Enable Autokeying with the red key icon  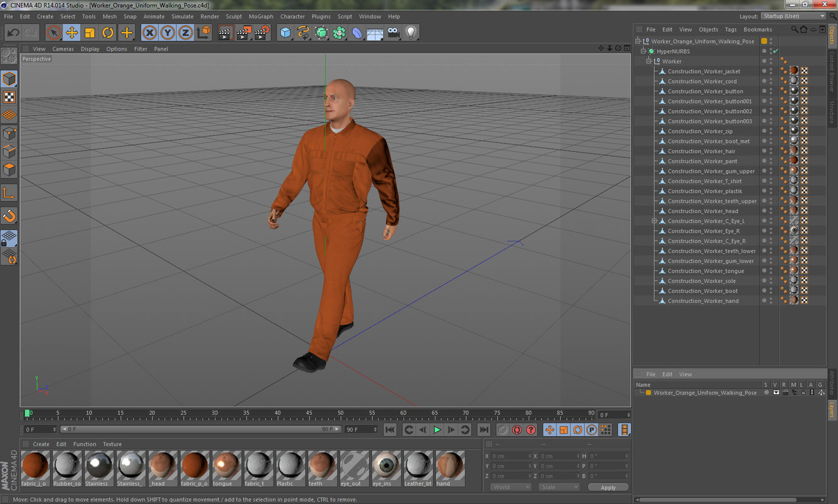click(517, 430)
